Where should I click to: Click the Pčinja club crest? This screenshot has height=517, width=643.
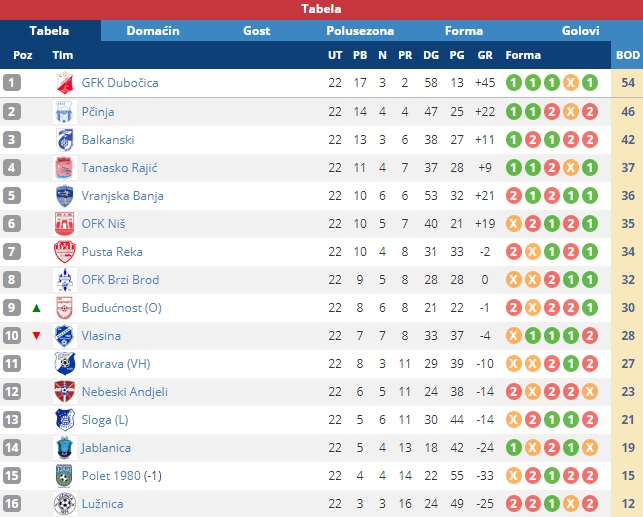click(64, 112)
